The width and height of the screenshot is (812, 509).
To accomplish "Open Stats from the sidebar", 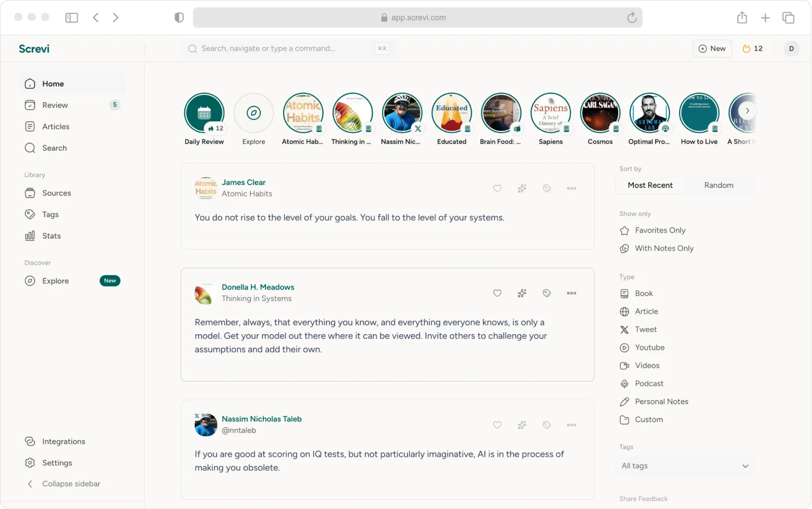I will 43,236.
